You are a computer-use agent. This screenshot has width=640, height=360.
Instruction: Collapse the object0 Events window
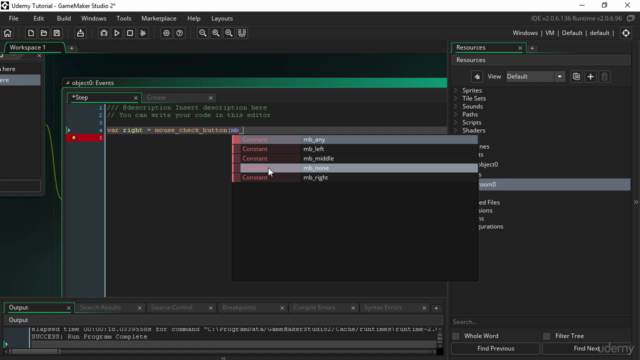68,83
